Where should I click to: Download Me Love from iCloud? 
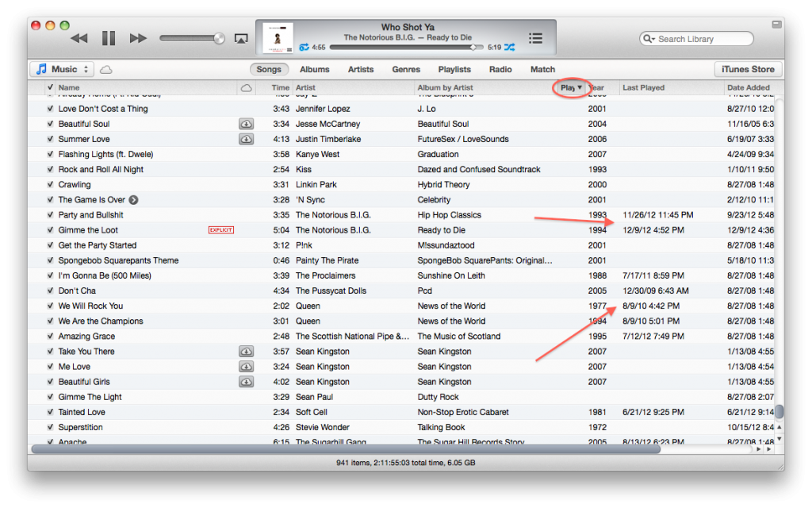pos(246,367)
